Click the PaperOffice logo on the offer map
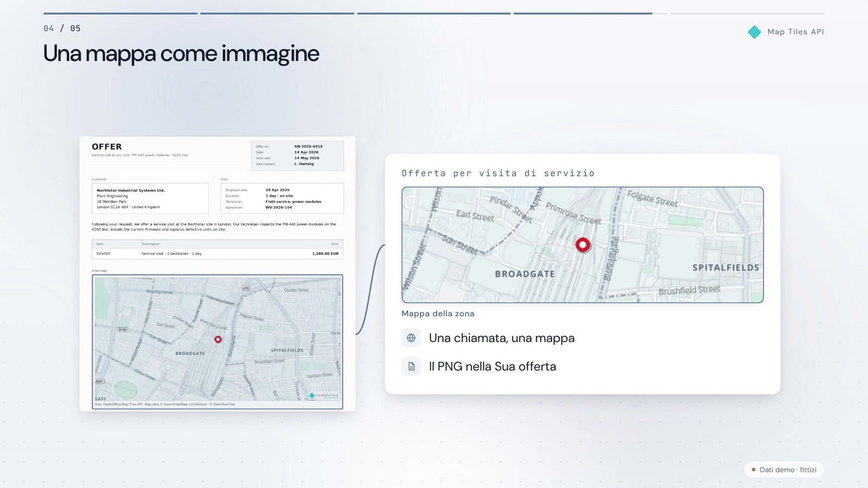Image resolution: width=868 pixels, height=488 pixels. [324, 396]
